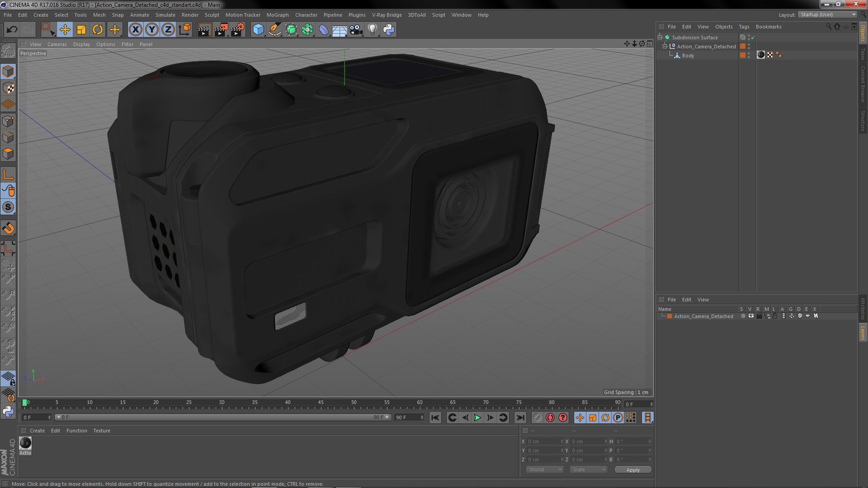Open the spline pen tool icon
The width and height of the screenshot is (868, 488).
274,30
